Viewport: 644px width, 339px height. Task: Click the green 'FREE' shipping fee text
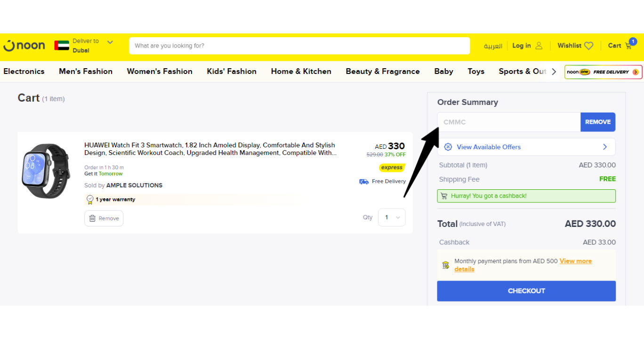607,179
